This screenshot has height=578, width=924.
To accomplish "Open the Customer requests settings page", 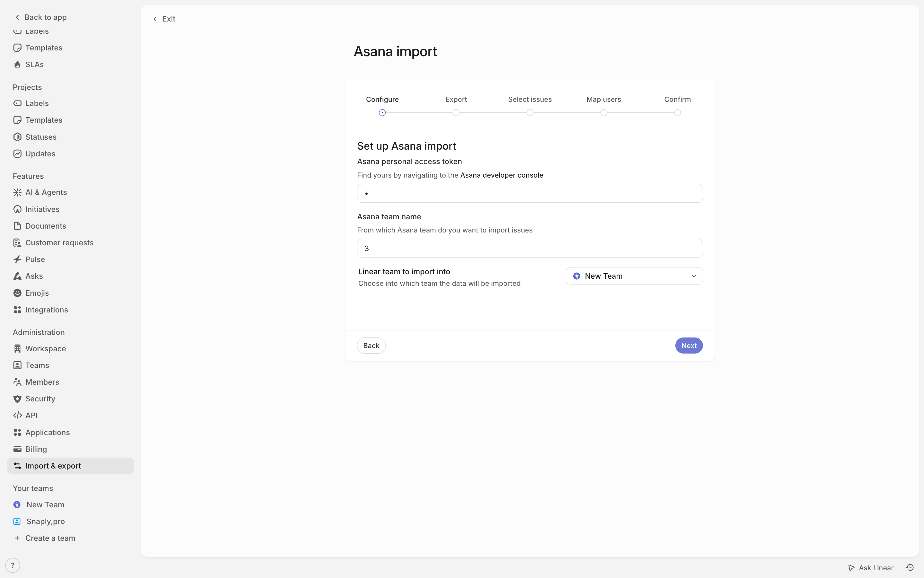I will (71, 243).
